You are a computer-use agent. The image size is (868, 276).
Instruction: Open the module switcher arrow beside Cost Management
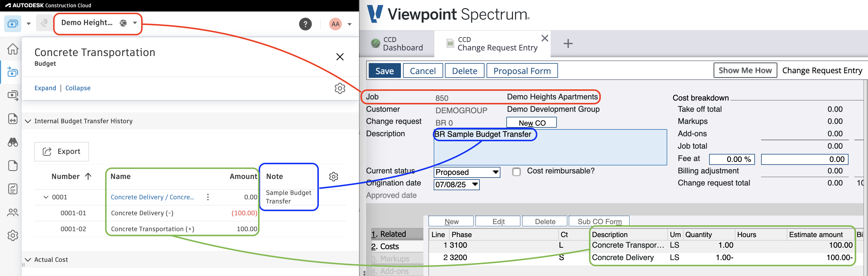point(29,24)
